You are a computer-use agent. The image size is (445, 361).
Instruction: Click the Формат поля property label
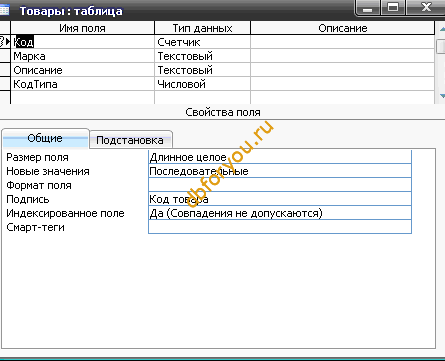coord(39,185)
